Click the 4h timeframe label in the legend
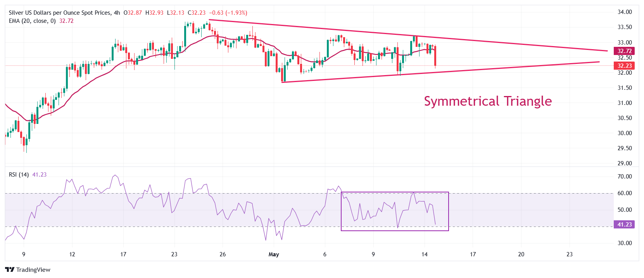Viewport: 644px width, 278px height. (117, 13)
